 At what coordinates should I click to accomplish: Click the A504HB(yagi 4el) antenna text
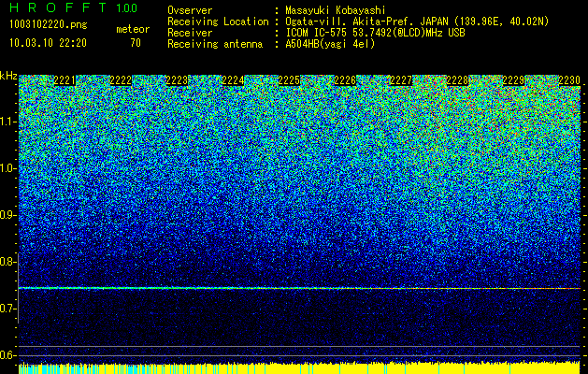tap(330, 44)
